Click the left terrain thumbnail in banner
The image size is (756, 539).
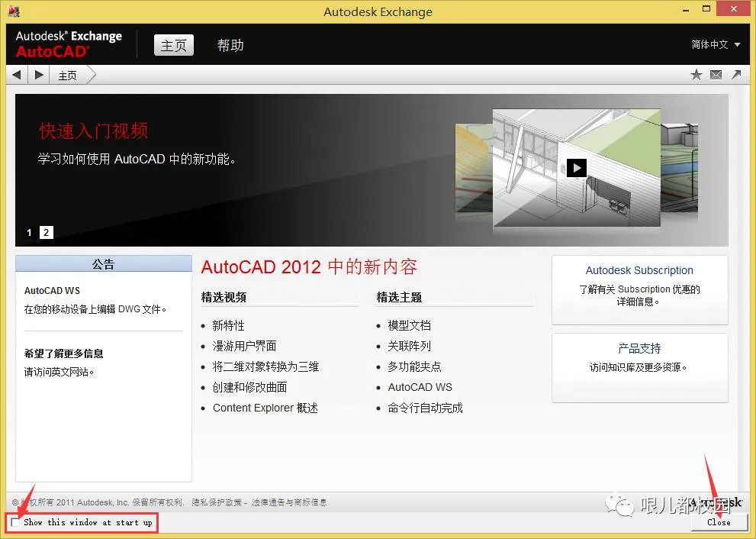(474, 167)
